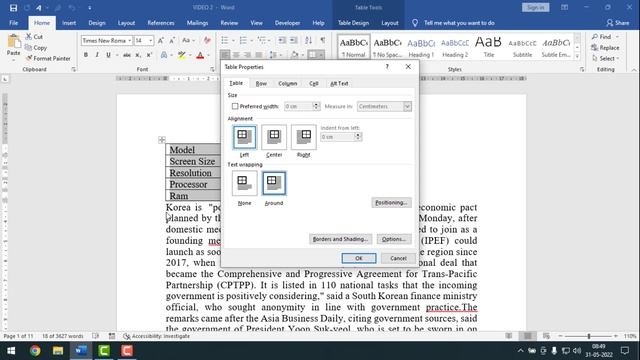The height and width of the screenshot is (360, 640).
Task: Click the text highlight color button
Action: click(x=181, y=55)
